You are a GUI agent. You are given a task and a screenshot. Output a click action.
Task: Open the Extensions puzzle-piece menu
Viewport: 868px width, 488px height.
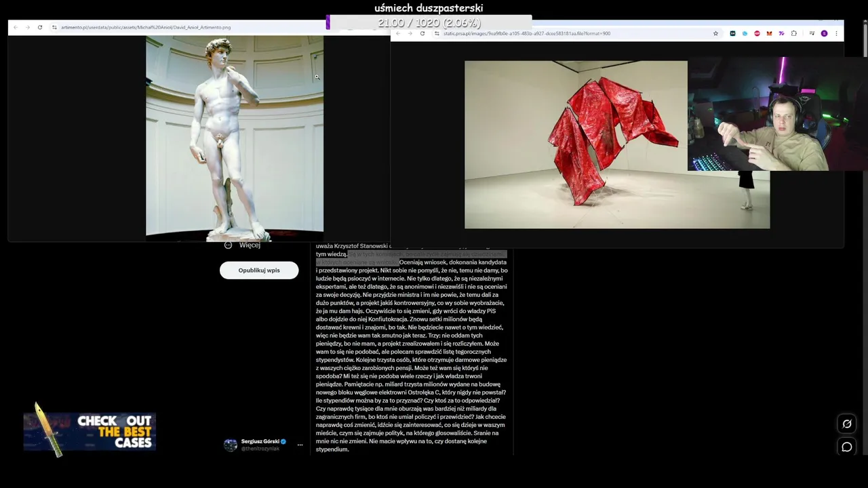794,33
